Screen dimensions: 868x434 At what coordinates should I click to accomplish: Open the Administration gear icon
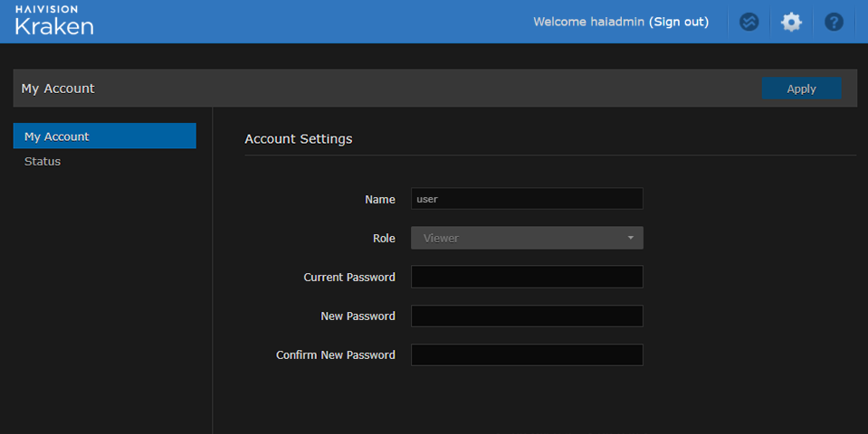[791, 22]
